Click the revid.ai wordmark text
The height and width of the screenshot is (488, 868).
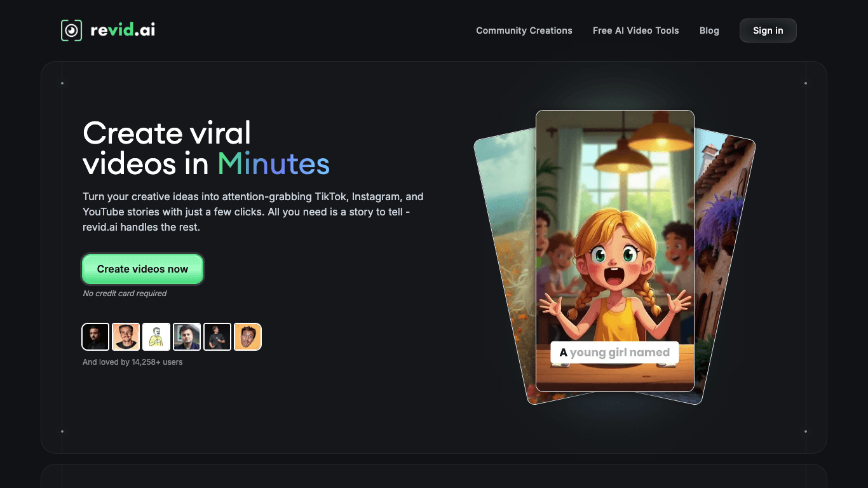pos(123,30)
